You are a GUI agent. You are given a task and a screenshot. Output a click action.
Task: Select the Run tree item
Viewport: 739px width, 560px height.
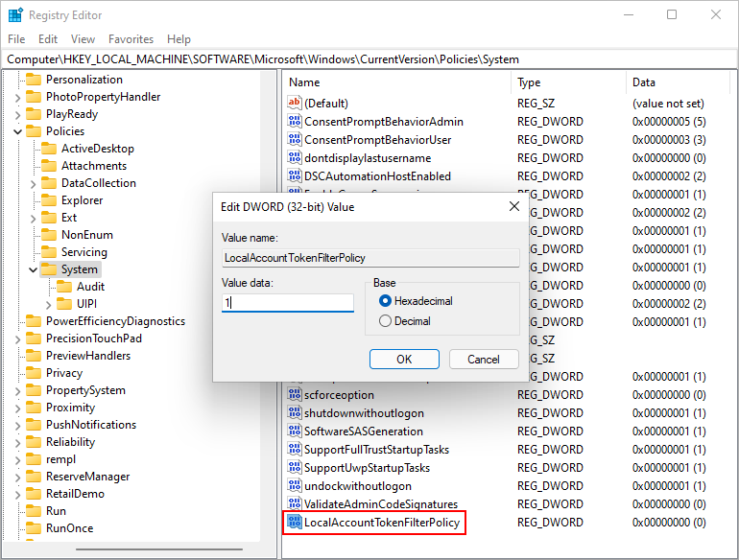56,510
